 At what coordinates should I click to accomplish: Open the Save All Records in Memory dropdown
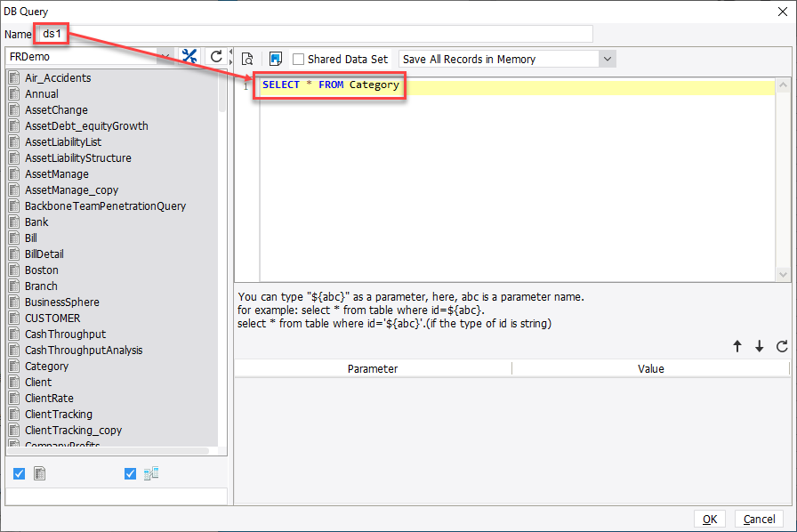(x=607, y=57)
